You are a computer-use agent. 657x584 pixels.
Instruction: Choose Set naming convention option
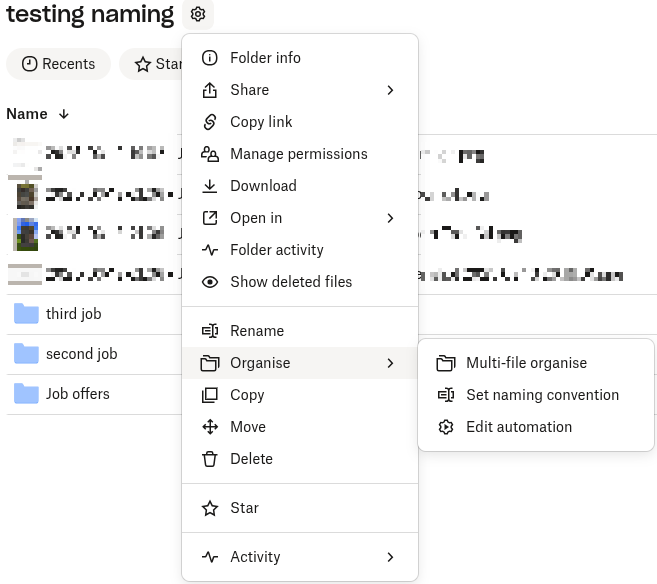[x=542, y=395]
